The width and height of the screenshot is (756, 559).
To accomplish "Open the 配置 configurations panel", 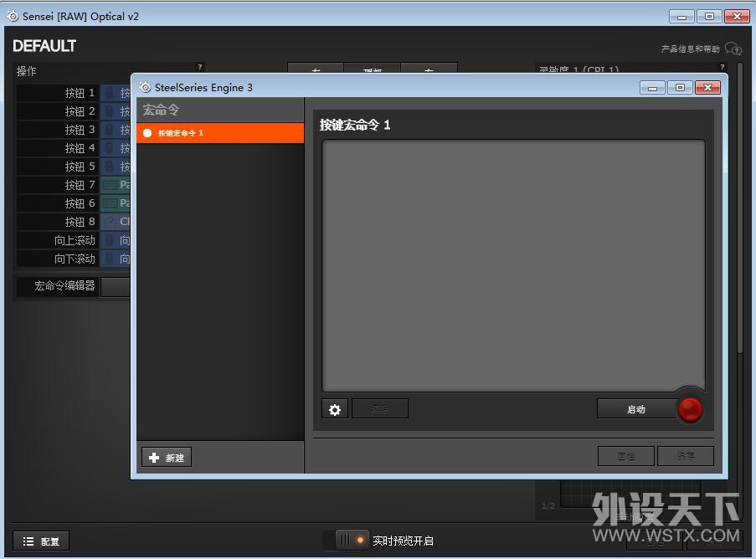I will [x=41, y=541].
